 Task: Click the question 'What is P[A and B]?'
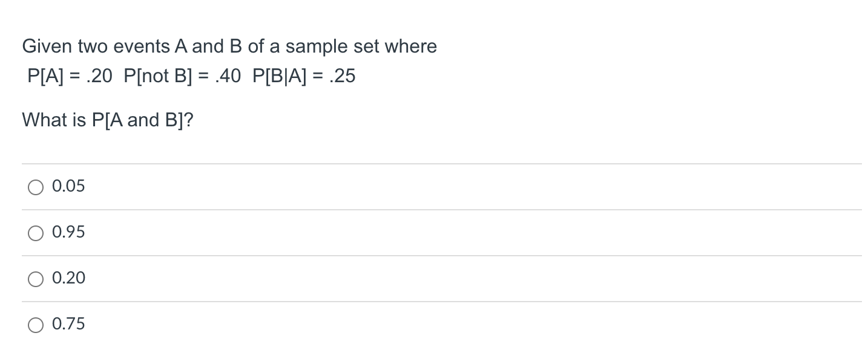coord(108,120)
